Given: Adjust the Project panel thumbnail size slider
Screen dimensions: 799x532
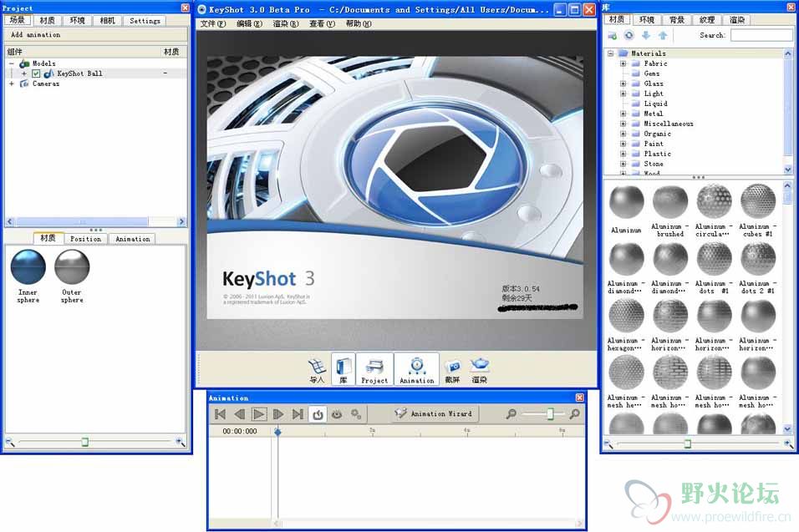Looking at the screenshot, I should tap(85, 442).
